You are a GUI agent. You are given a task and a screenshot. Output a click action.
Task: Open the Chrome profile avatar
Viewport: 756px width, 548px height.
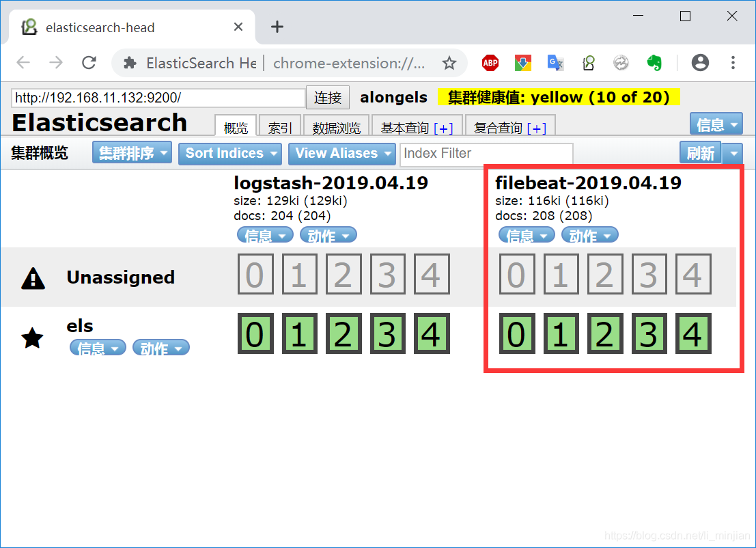pos(700,63)
